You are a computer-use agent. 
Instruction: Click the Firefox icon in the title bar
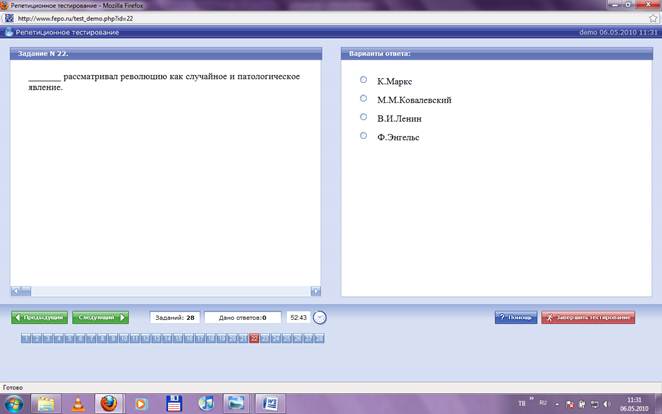(x=4, y=5)
